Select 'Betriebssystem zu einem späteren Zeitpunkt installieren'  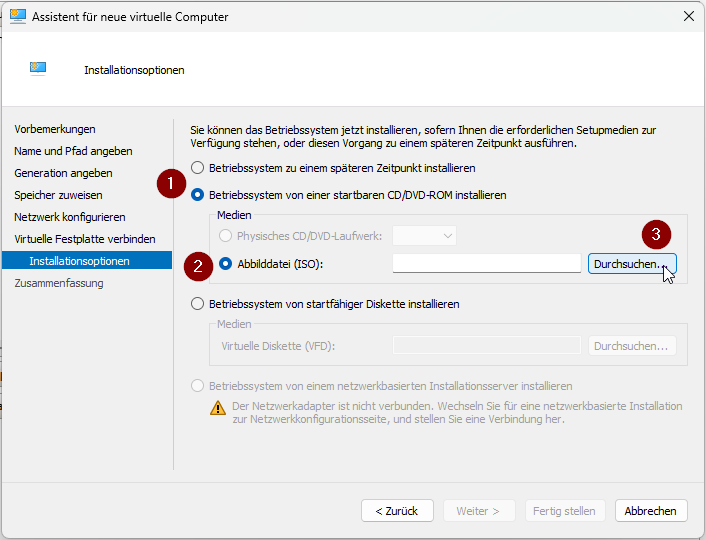(197, 168)
